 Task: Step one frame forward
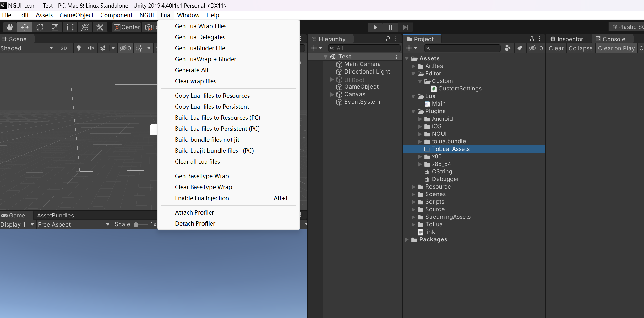pos(406,27)
